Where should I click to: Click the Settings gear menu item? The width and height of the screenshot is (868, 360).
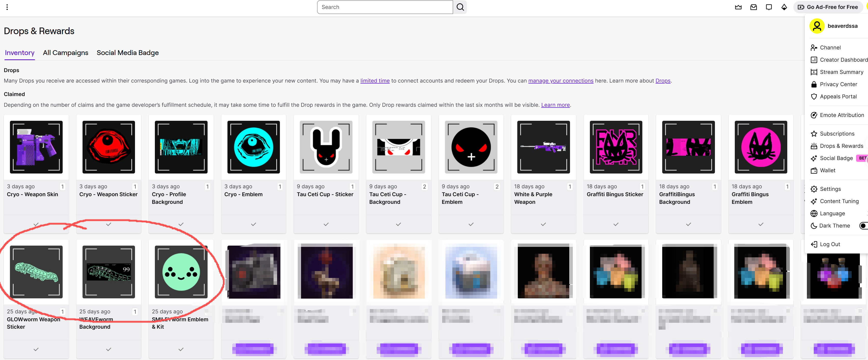click(830, 189)
